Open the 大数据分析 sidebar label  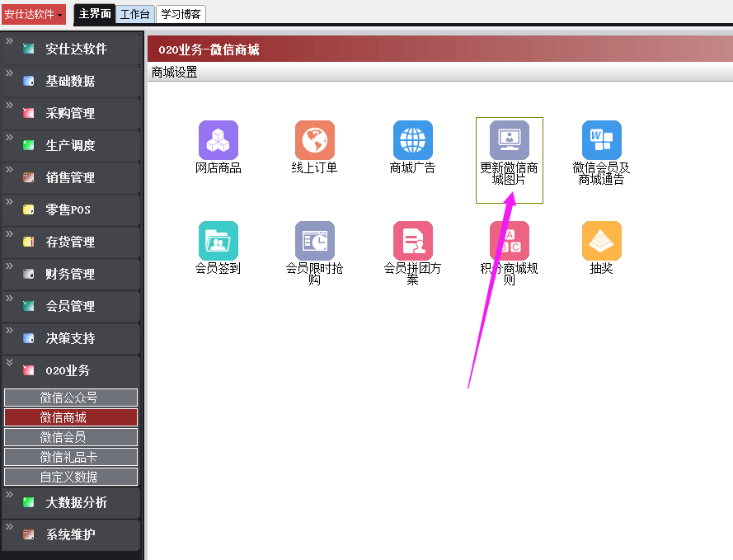point(76,502)
